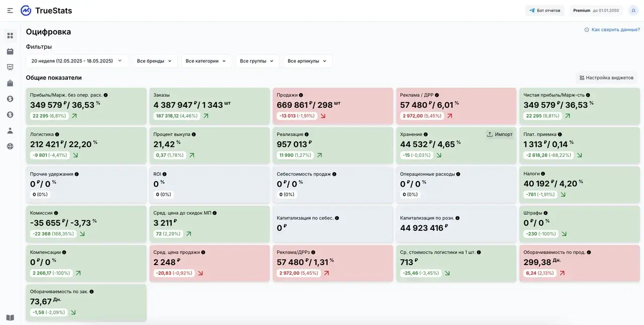The image size is (644, 325).
Task: Open the calendar icon in sidebar
Action: click(10, 51)
